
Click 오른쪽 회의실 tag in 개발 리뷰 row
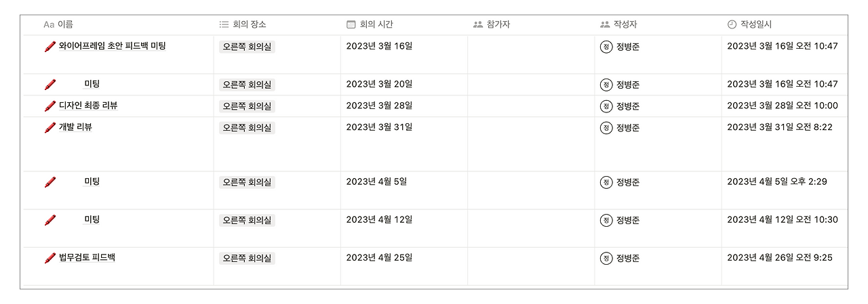click(247, 127)
